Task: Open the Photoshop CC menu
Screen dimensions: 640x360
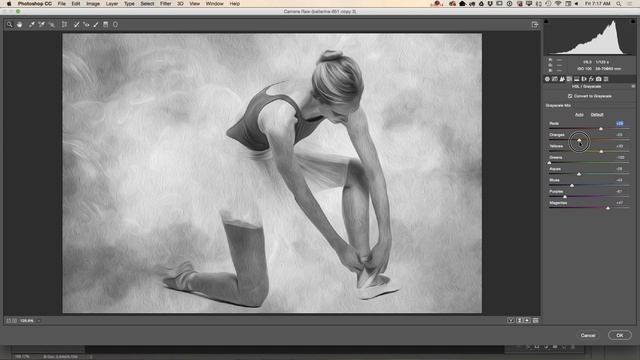Action: click(x=35, y=4)
